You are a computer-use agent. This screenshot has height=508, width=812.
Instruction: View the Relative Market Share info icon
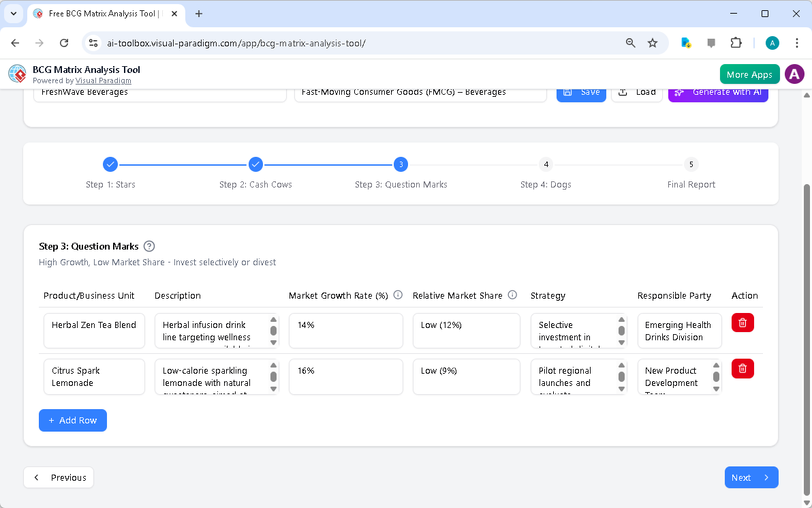click(x=512, y=295)
